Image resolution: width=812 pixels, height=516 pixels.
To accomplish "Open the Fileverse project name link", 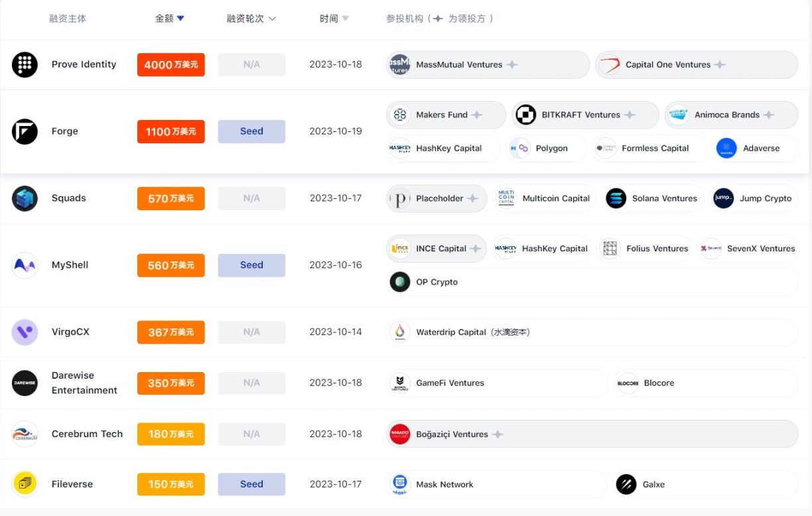I will pos(72,484).
